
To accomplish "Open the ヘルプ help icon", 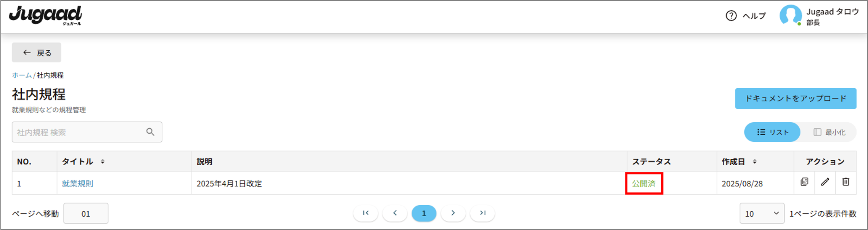I will 731,16.
